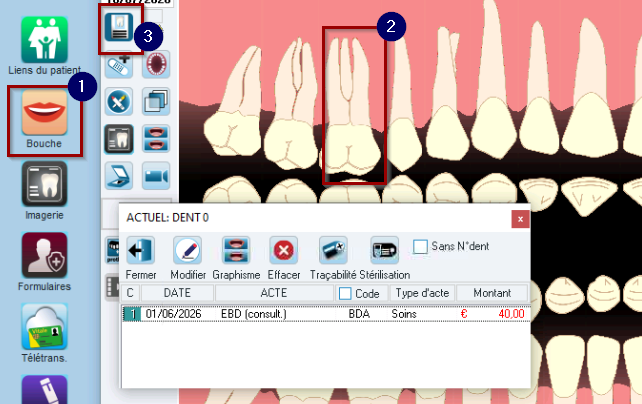Click the bandage with plus icon

(119, 64)
